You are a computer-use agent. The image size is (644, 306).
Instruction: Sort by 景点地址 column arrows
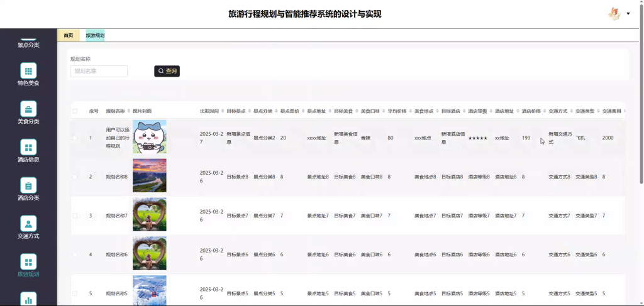click(330, 111)
